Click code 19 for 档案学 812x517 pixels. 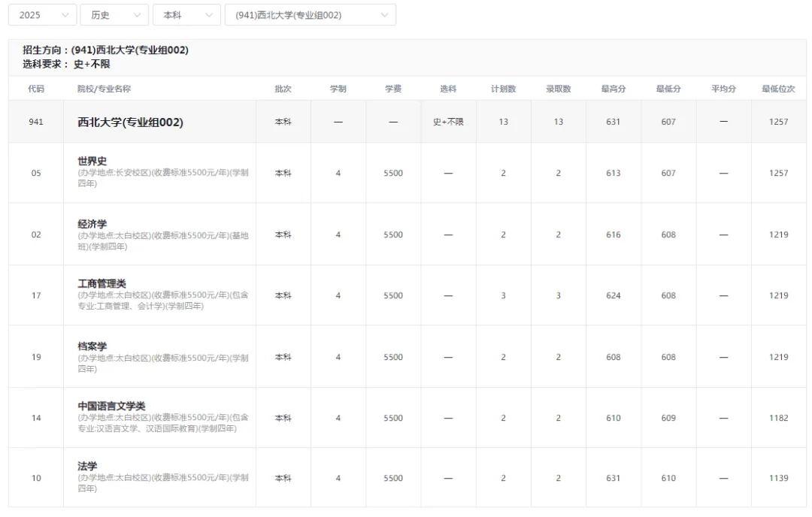36,357
